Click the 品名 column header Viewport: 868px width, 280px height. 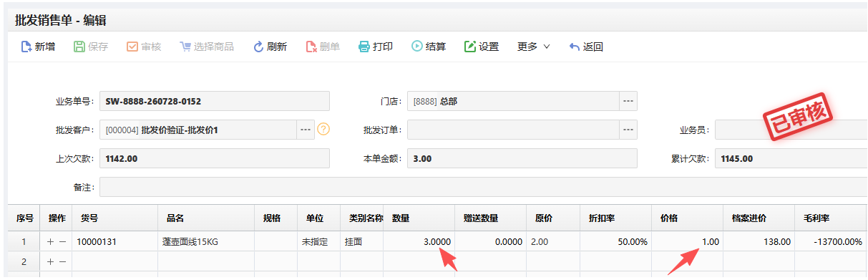coord(206,218)
